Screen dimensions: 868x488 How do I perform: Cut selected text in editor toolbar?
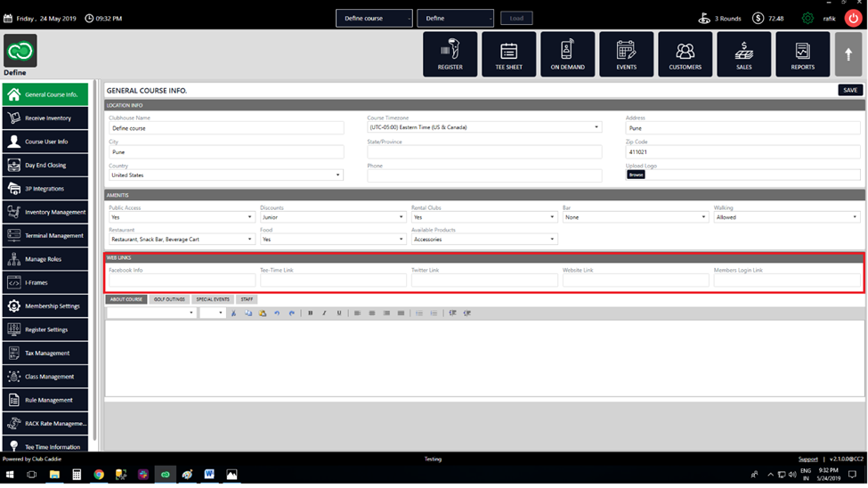(x=233, y=313)
